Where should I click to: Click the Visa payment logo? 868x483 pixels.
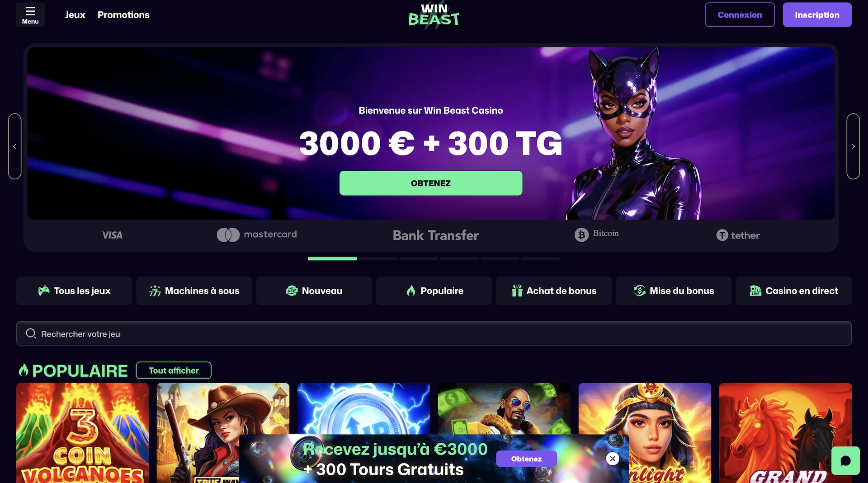[x=112, y=235]
